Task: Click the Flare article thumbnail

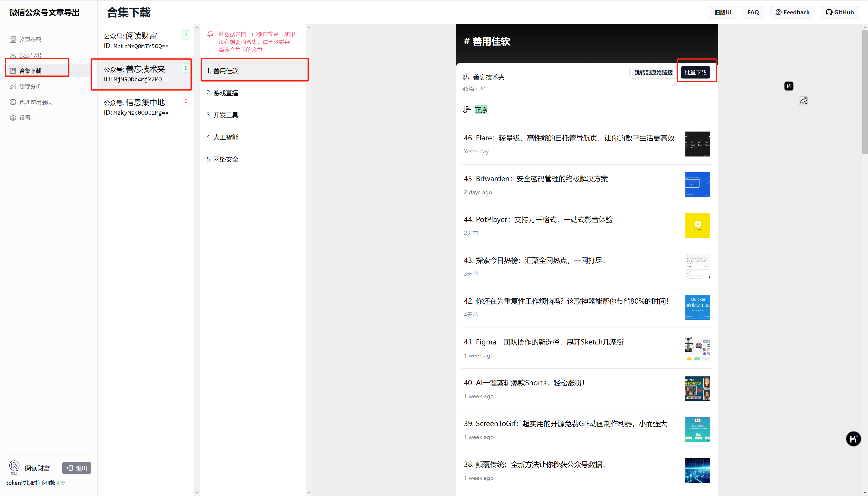Action: pos(698,144)
